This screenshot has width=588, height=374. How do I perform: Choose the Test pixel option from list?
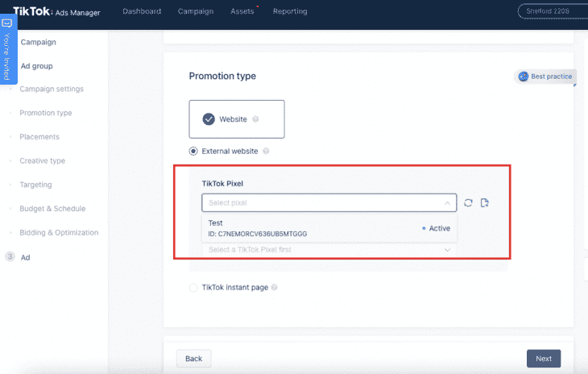pos(329,228)
